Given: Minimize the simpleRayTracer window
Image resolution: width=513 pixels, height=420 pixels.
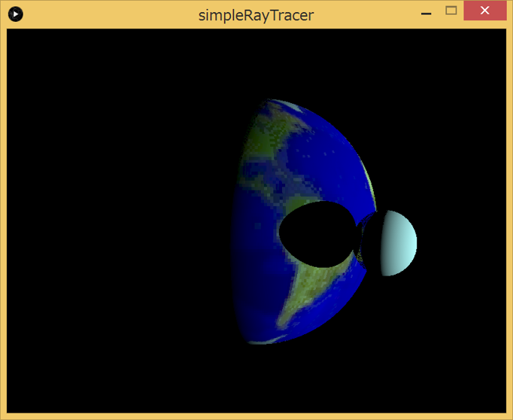Looking at the screenshot, I should click(426, 13).
